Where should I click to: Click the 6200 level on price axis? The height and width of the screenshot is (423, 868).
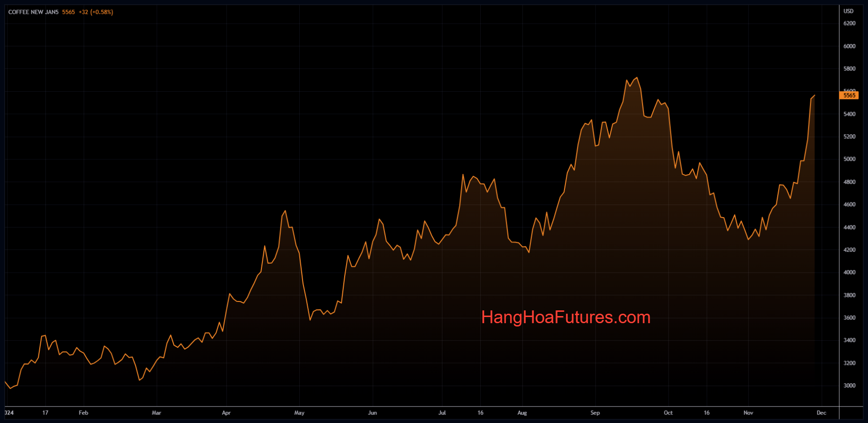coord(850,24)
